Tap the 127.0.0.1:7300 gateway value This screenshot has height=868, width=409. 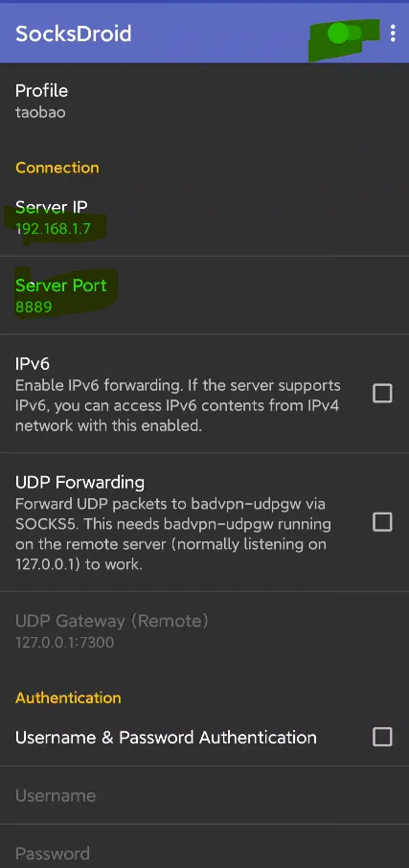click(64, 643)
